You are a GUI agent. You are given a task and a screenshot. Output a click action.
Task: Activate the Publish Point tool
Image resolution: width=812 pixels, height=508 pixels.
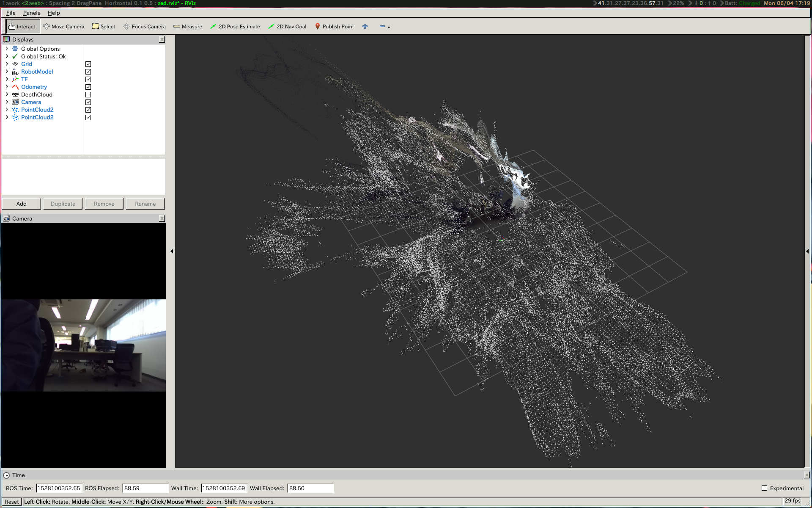pos(334,26)
